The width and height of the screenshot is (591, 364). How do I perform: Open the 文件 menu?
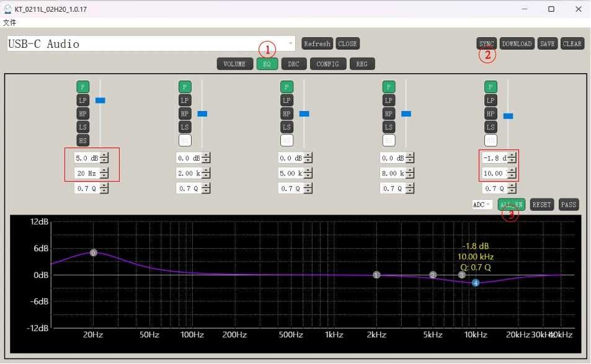tap(9, 22)
